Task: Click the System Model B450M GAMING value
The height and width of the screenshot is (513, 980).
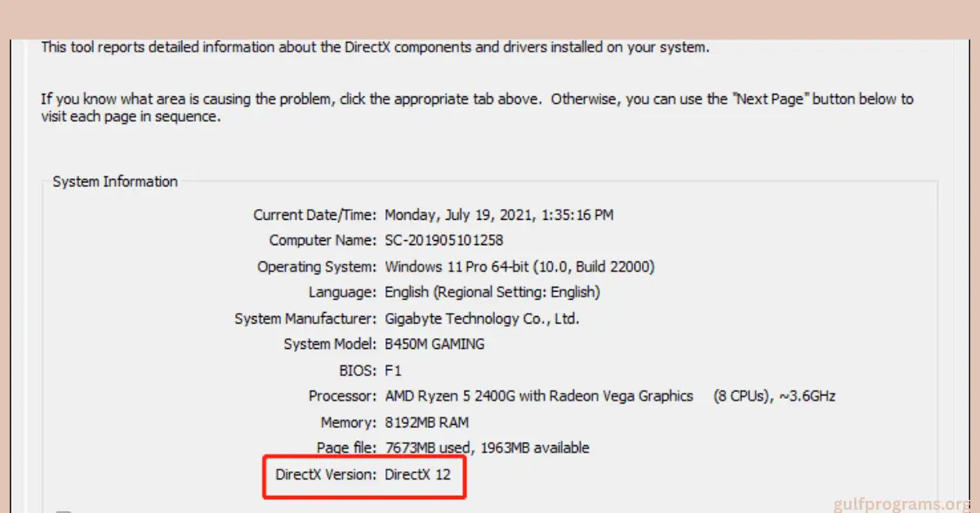Action: 434,344
